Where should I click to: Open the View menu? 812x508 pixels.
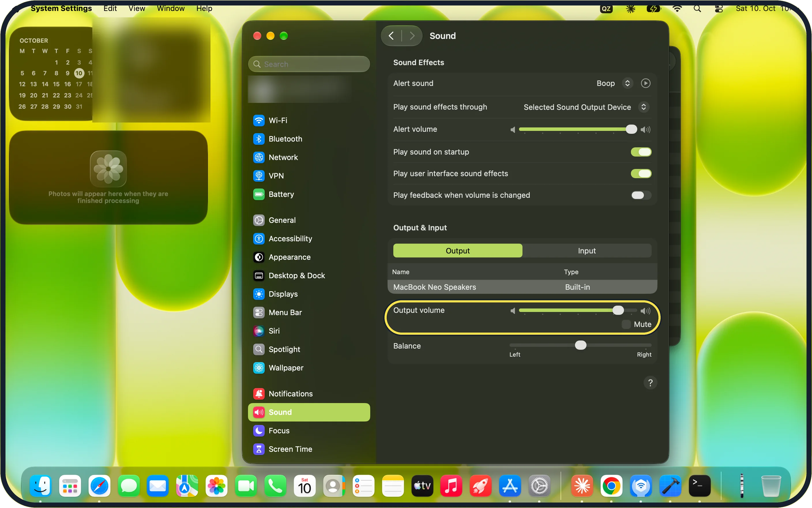click(137, 8)
